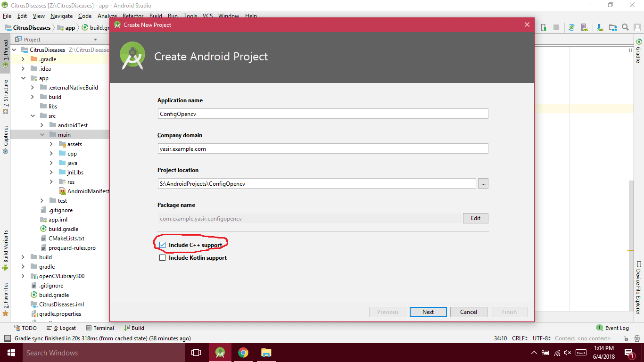Screen dimensions: 644x362
Task: Click the Search Everywhere magnifier icon
Action: click(x=625, y=28)
